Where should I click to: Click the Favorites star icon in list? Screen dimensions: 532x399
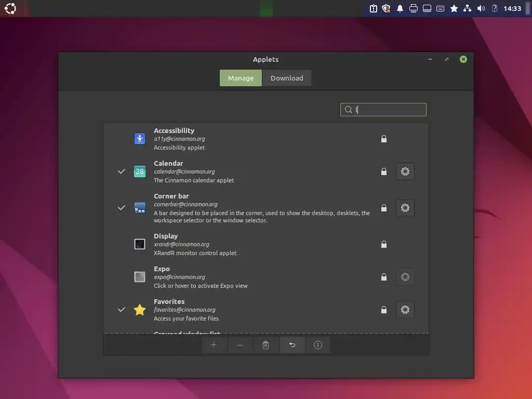point(139,310)
